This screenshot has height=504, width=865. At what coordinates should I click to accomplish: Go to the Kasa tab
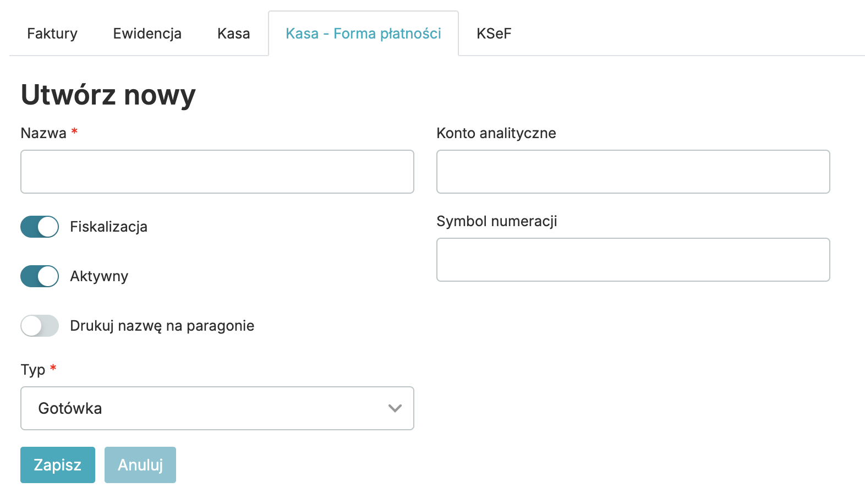(x=233, y=34)
